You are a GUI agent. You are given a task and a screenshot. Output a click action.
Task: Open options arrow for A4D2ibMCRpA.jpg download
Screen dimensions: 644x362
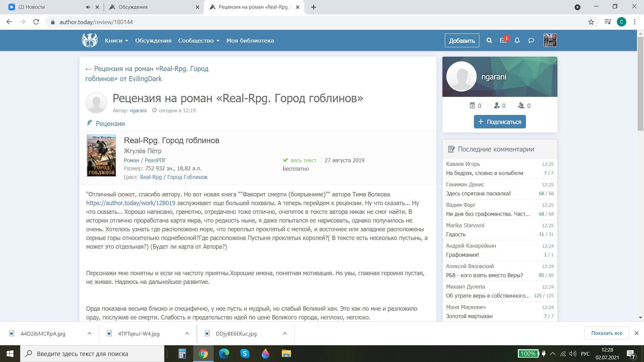[89, 334]
